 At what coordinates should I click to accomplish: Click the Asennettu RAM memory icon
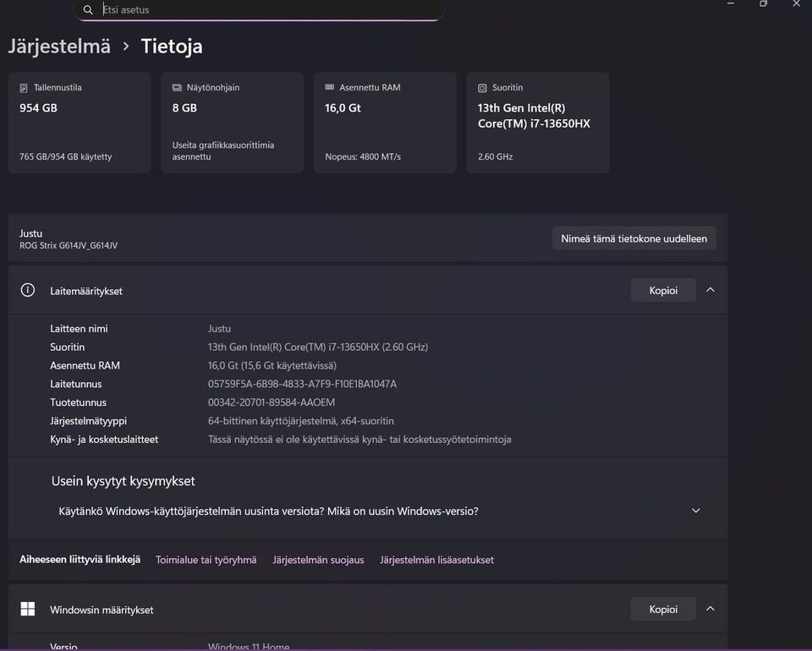click(x=330, y=88)
